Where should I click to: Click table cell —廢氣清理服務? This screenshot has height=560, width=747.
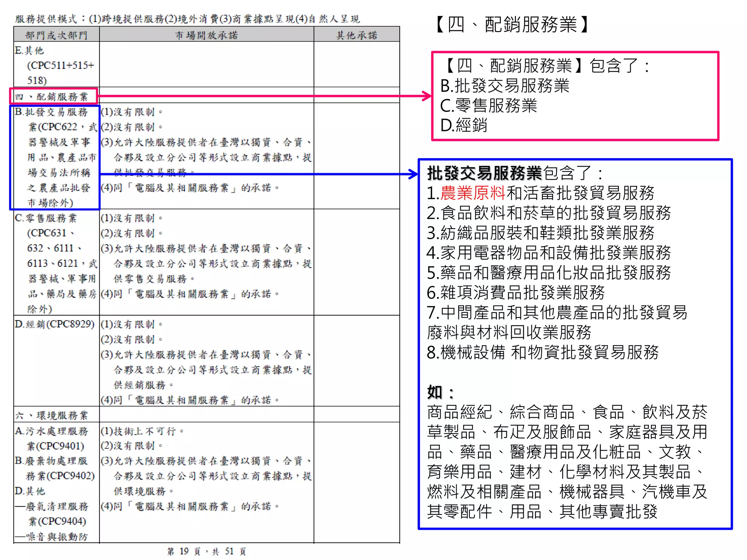51,506
